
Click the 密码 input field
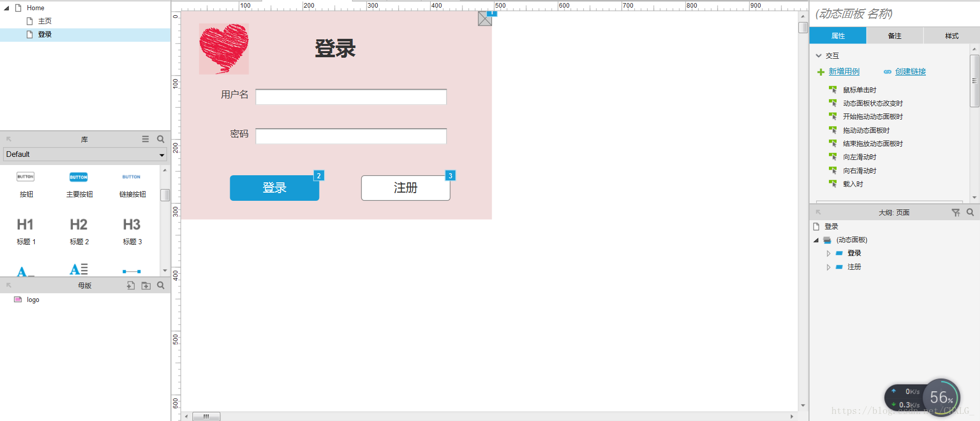point(351,136)
